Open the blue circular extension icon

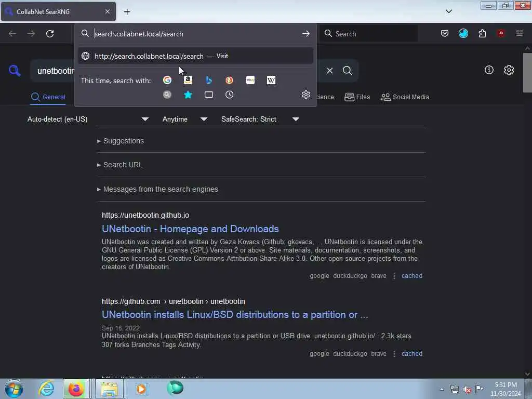tap(463, 33)
